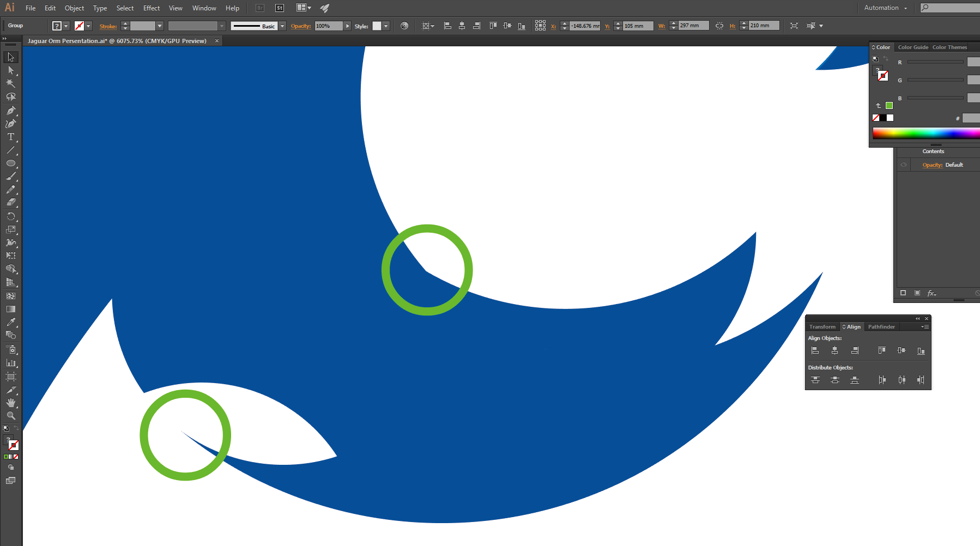Select the Column Graph tool
The image size is (980, 546).
coord(11,362)
